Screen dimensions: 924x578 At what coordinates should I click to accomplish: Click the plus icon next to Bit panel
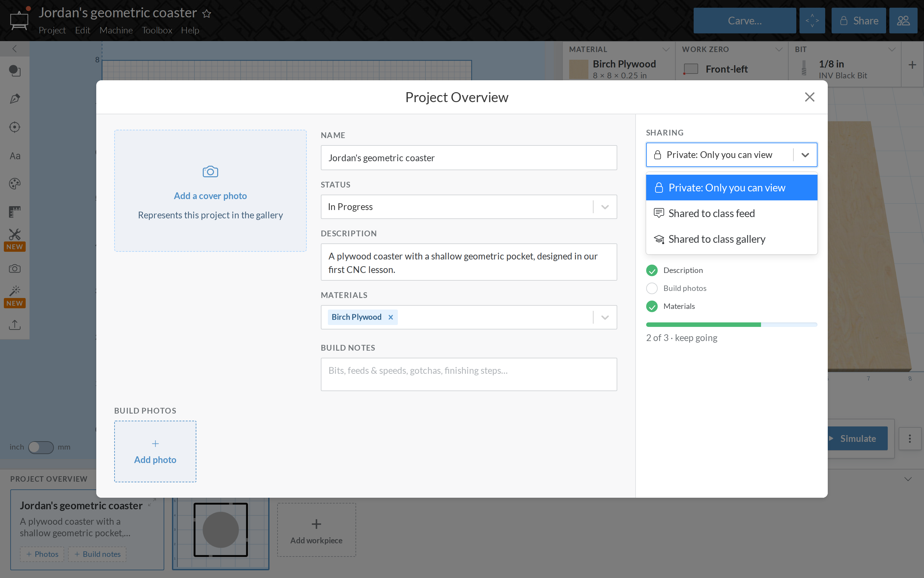(912, 65)
